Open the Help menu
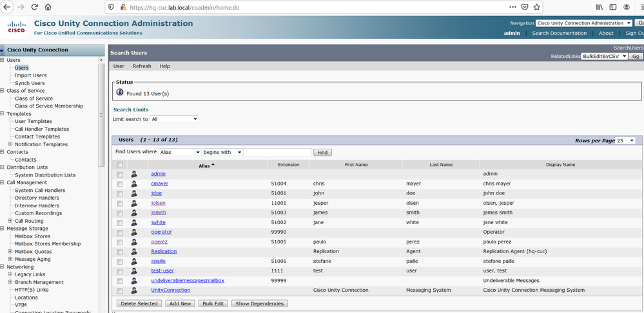The height and width of the screenshot is (313, 644). pyautogui.click(x=164, y=66)
